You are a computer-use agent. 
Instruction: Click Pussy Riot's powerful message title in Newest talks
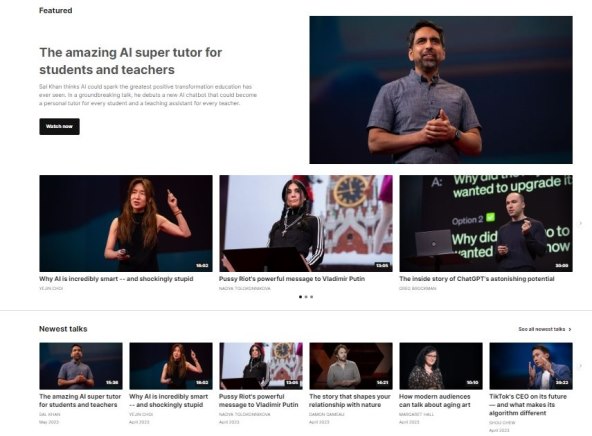point(259,401)
